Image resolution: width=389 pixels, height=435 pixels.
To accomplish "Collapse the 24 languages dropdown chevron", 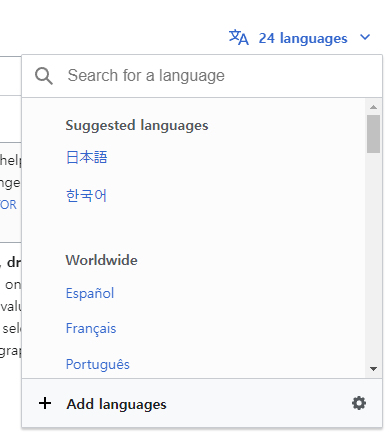I will (365, 37).
